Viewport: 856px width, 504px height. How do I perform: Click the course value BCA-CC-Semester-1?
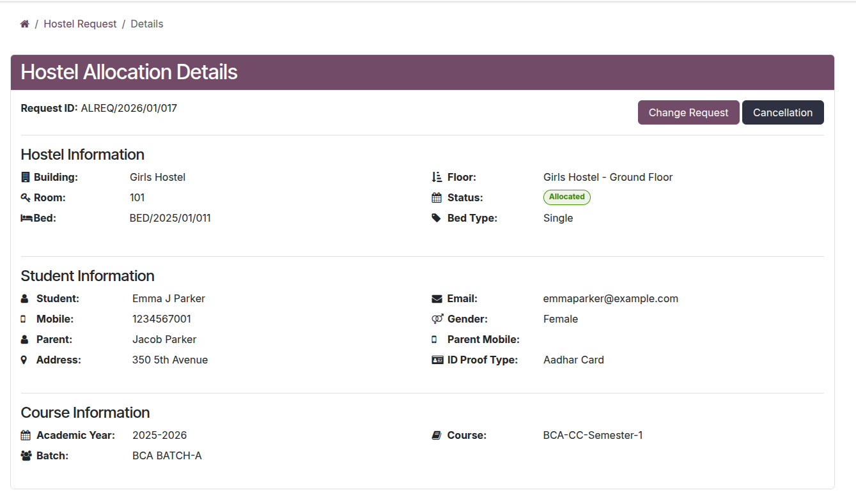593,436
